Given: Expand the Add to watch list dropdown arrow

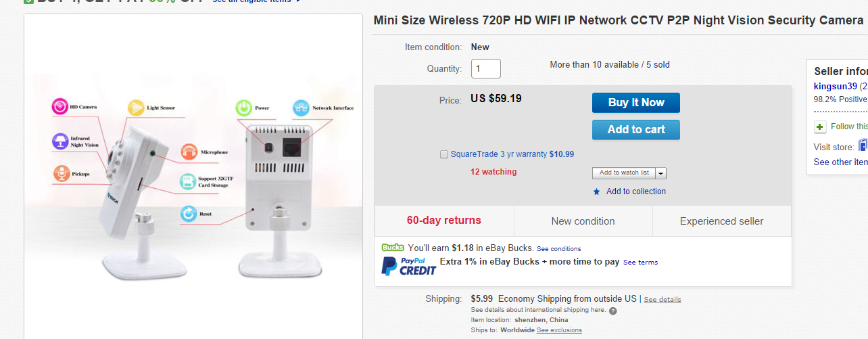Looking at the screenshot, I should pyautogui.click(x=661, y=173).
